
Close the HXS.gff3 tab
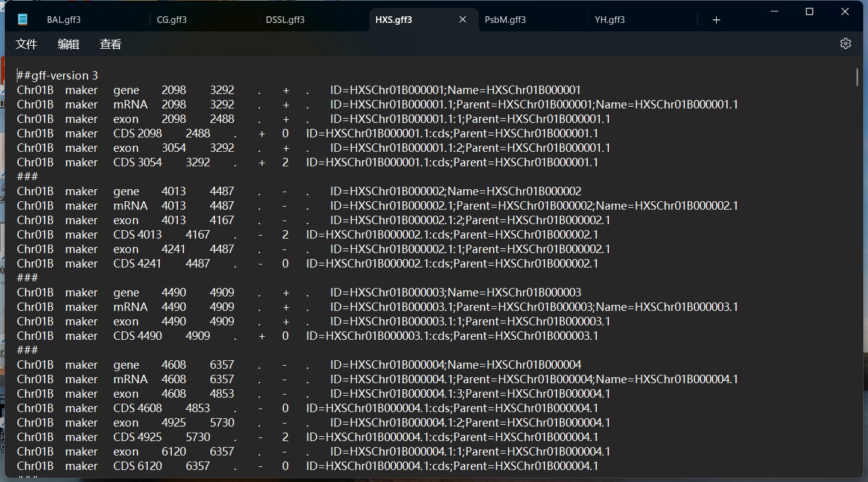click(x=463, y=20)
